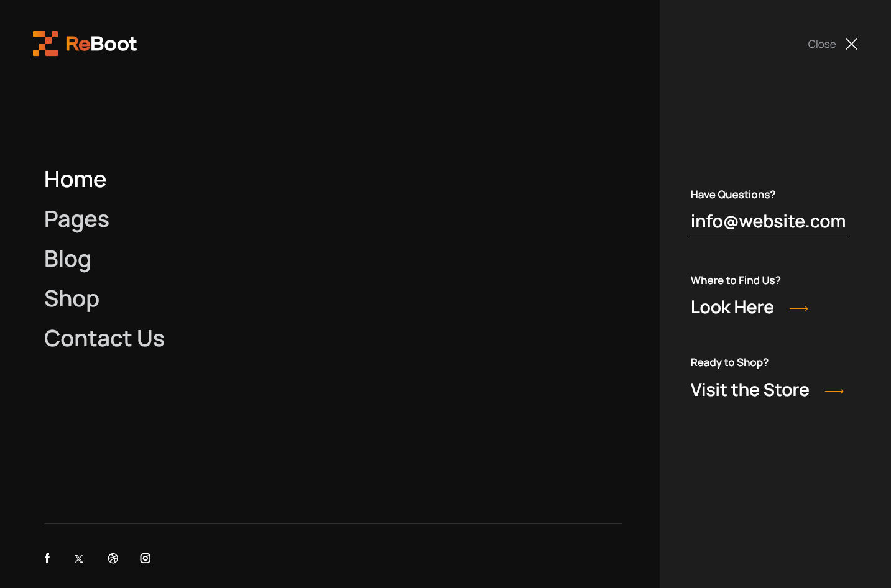Open the Blog menu item
This screenshot has width=891, height=588.
tap(68, 259)
